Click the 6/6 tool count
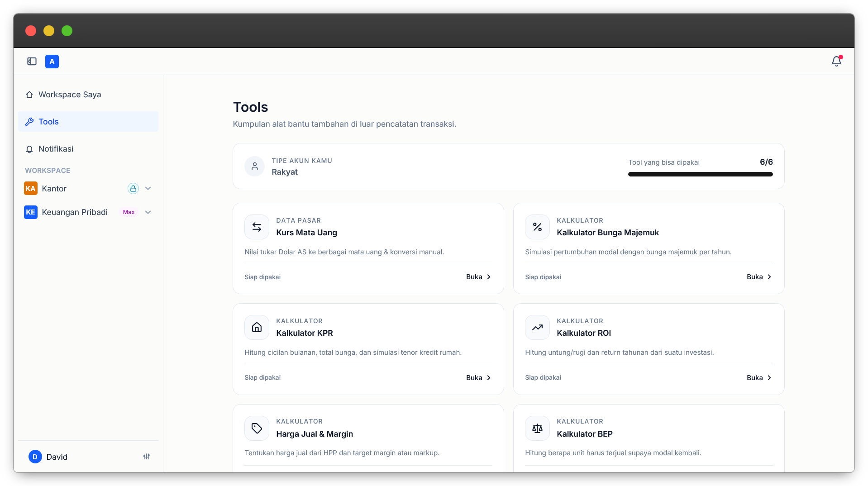The image size is (868, 486). tap(766, 162)
